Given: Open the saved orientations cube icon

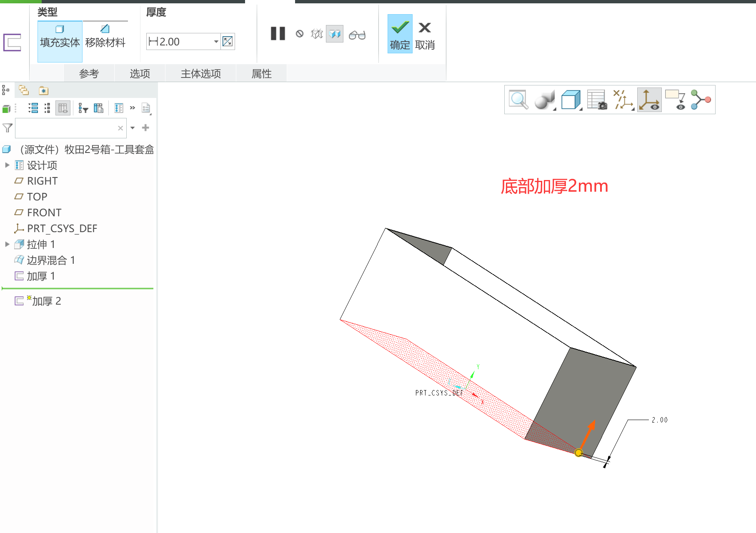Looking at the screenshot, I should click(571, 100).
